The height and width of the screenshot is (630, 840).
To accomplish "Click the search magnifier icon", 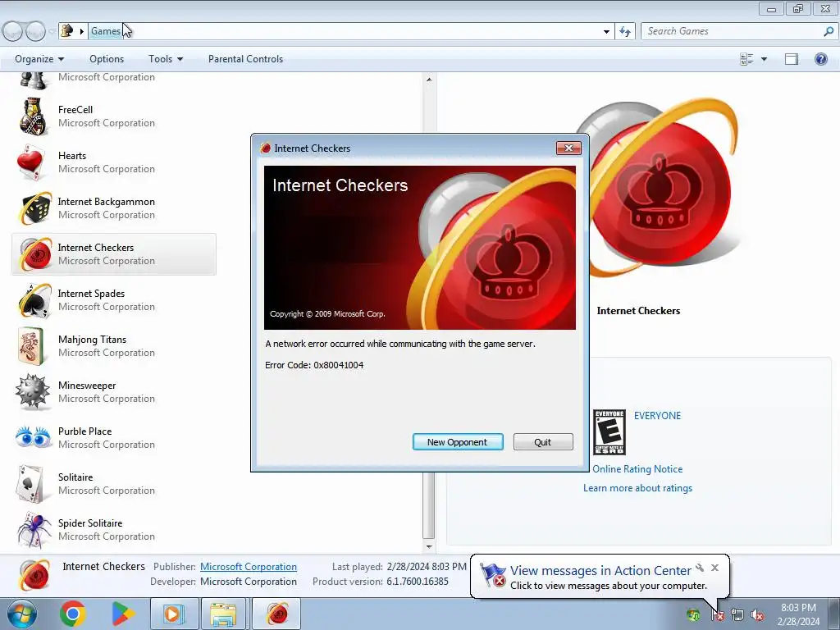I will (829, 31).
